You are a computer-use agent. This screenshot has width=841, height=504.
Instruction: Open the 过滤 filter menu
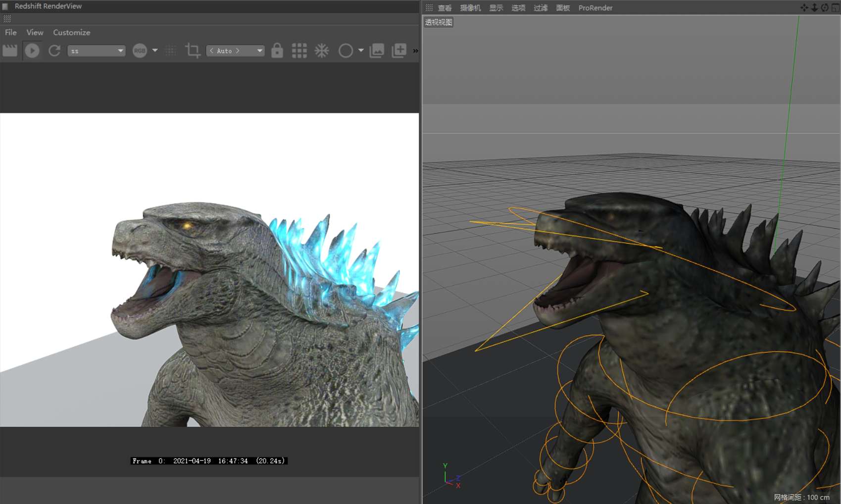point(541,8)
